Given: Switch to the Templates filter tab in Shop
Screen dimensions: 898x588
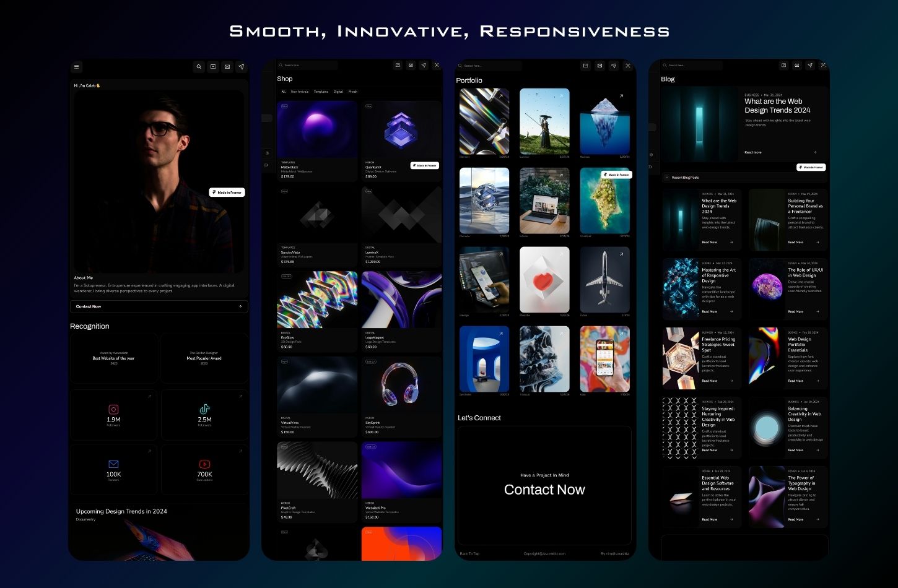Looking at the screenshot, I should point(320,92).
